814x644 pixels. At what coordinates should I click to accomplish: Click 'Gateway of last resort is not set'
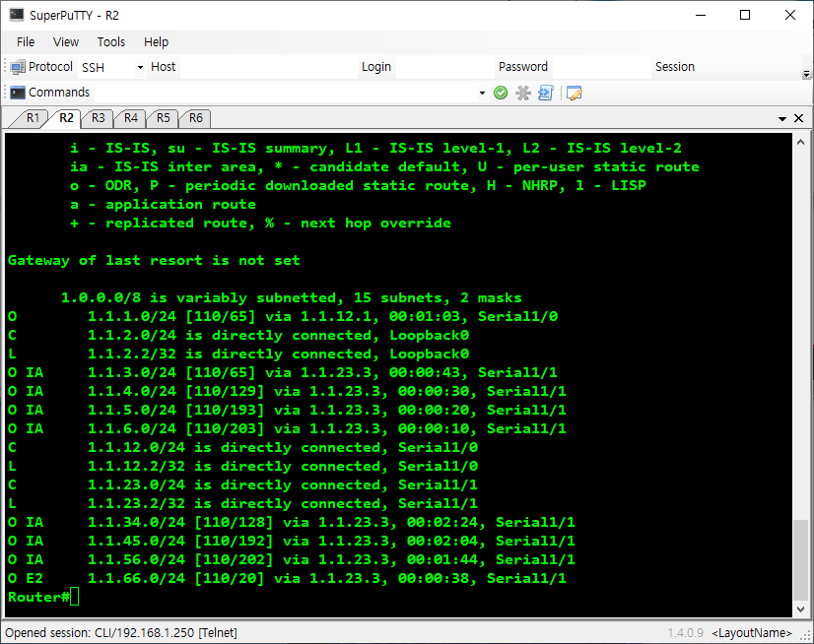pyautogui.click(x=154, y=261)
